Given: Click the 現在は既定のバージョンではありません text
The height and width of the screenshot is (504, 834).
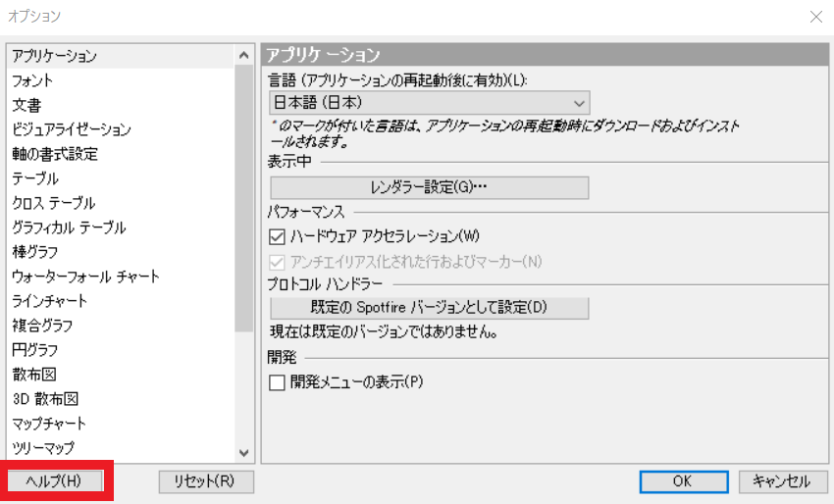Looking at the screenshot, I should [384, 332].
